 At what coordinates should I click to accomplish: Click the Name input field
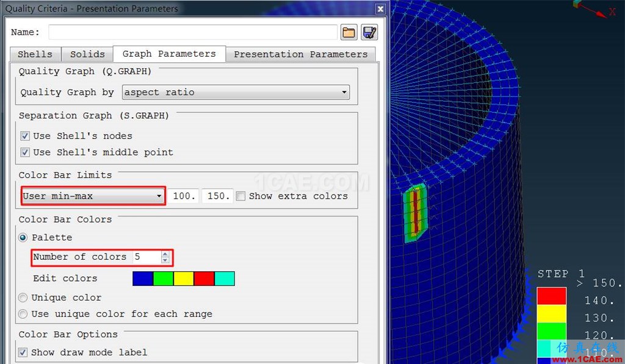coord(193,32)
